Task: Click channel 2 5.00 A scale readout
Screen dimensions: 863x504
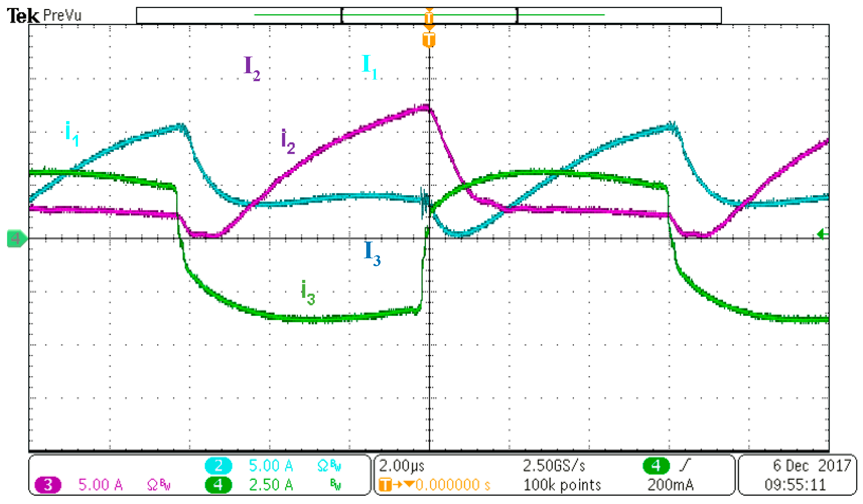Action: coord(271,466)
